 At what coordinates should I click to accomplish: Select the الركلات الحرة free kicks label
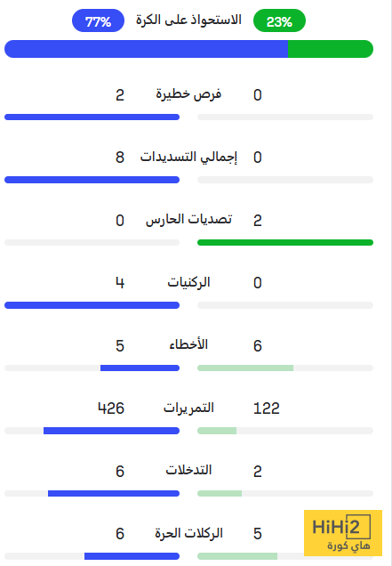click(x=188, y=533)
